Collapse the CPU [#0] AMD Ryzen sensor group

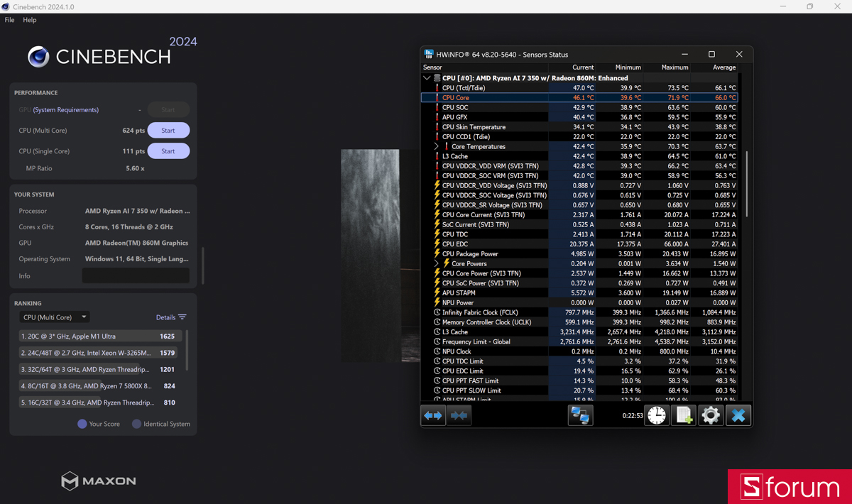click(x=427, y=78)
